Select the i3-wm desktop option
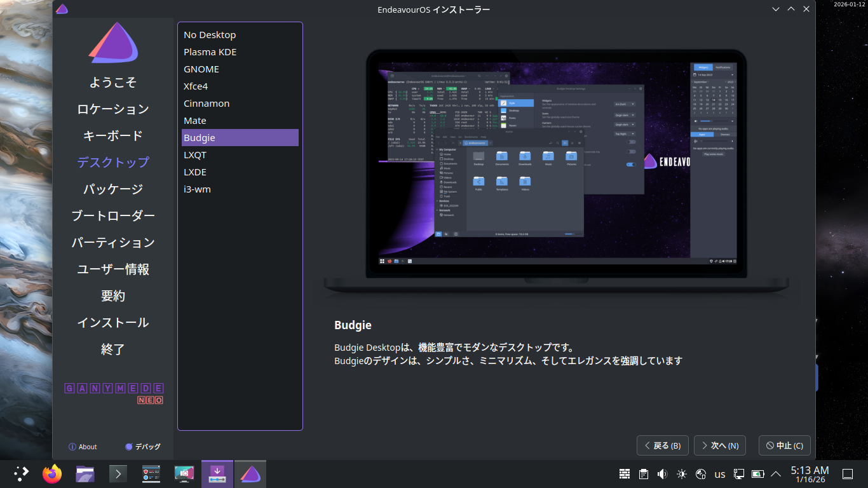This screenshot has width=868, height=488. [x=197, y=189]
